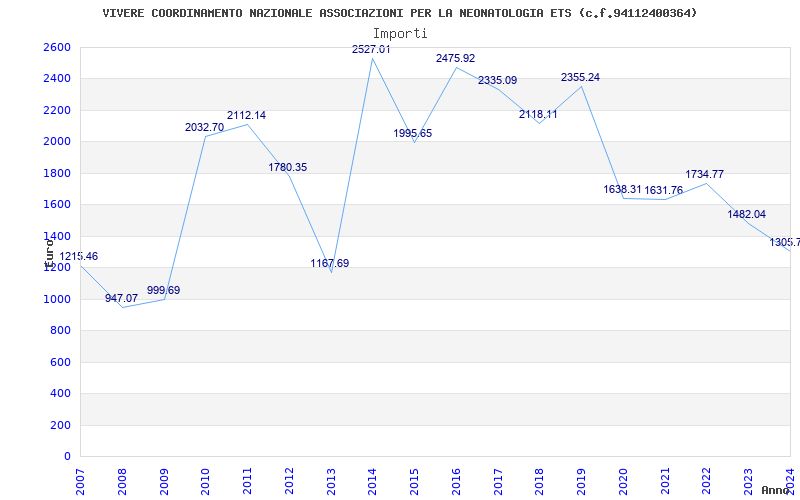Click the y-axis value 2600
The width and height of the screenshot is (800, 500).
point(58,47)
